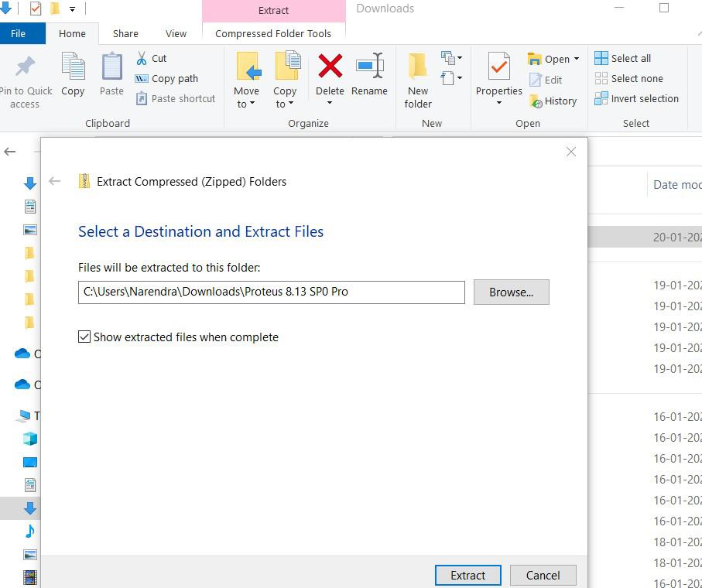Open the File menu
The image size is (702, 588).
point(19,33)
